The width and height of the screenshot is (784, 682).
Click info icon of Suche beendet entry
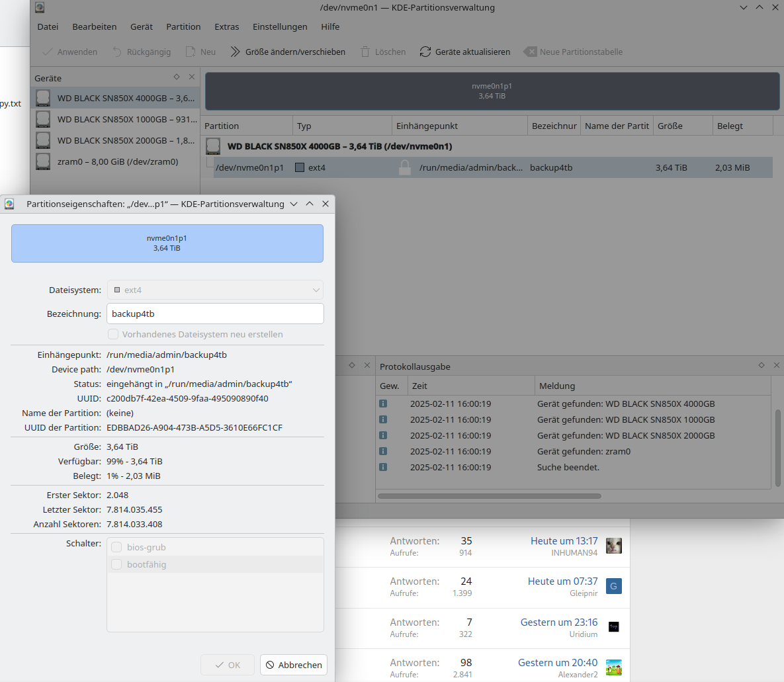click(x=383, y=467)
